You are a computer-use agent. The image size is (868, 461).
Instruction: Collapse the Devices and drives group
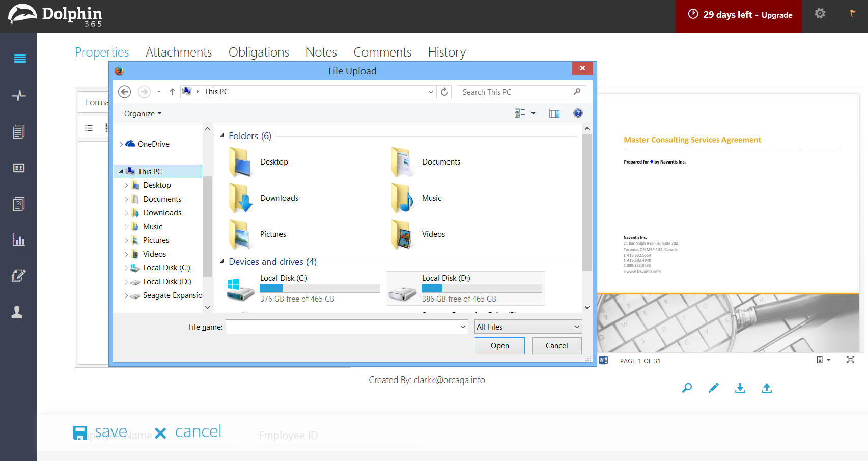pos(222,261)
